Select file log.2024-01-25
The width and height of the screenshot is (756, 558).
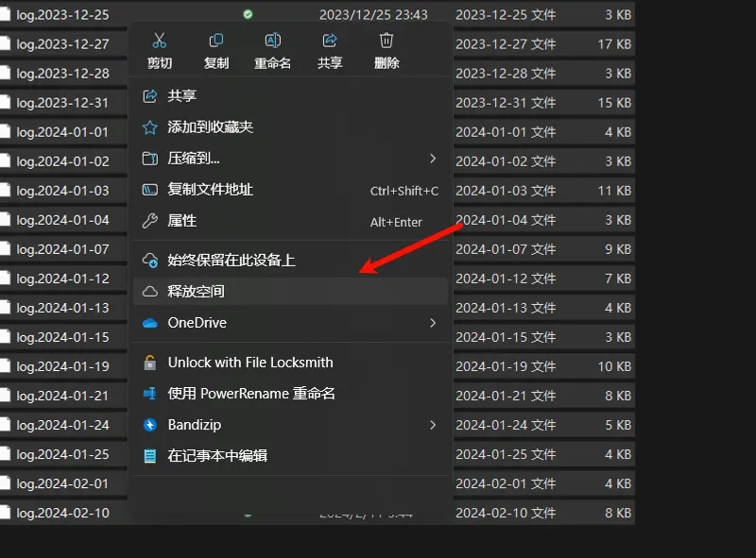(62, 454)
